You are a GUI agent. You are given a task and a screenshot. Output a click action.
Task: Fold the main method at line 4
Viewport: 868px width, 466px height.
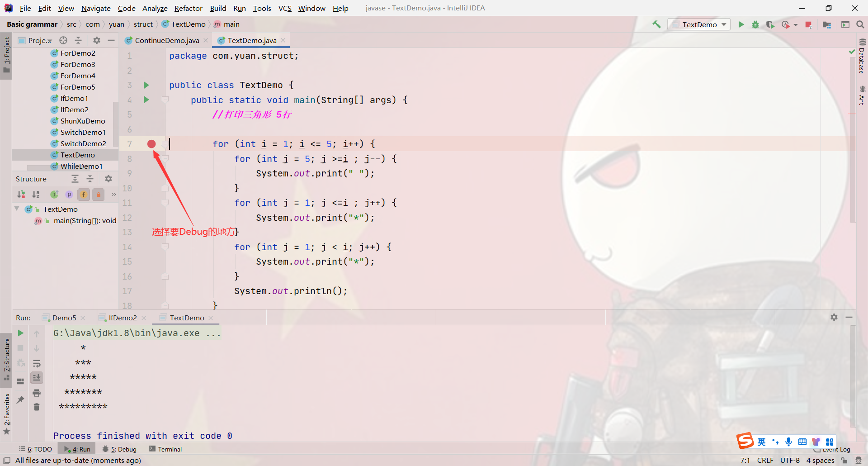click(x=165, y=100)
